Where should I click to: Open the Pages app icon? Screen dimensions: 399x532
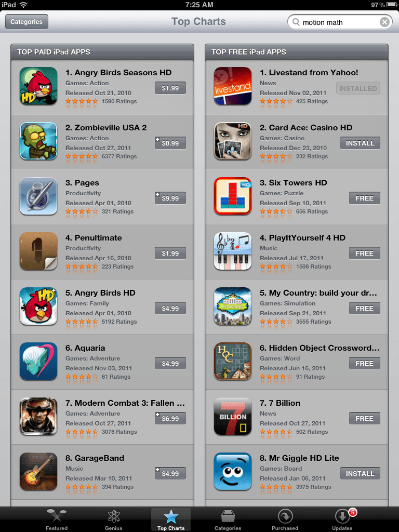pos(38,196)
